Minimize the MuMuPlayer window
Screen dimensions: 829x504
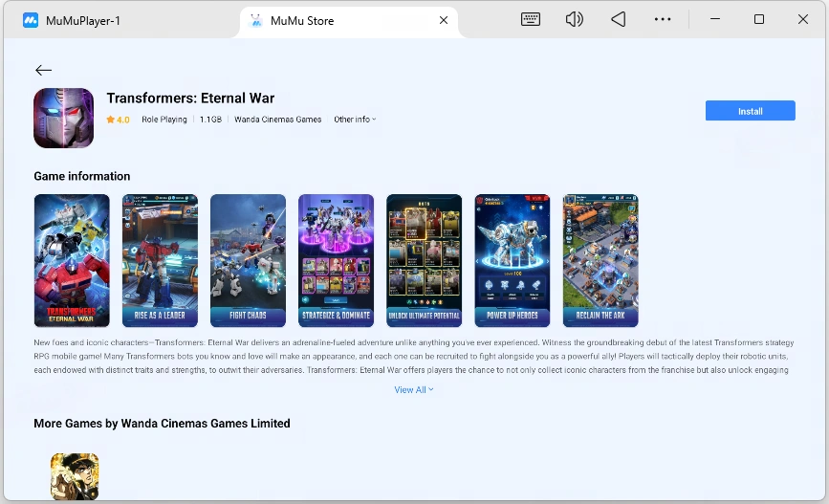point(715,19)
